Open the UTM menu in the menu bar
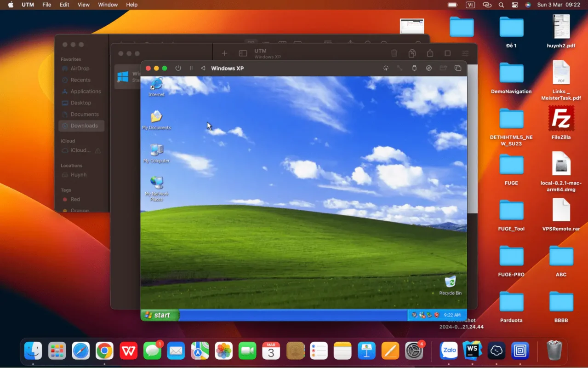Viewport: 588px width, 368px height. (28, 5)
